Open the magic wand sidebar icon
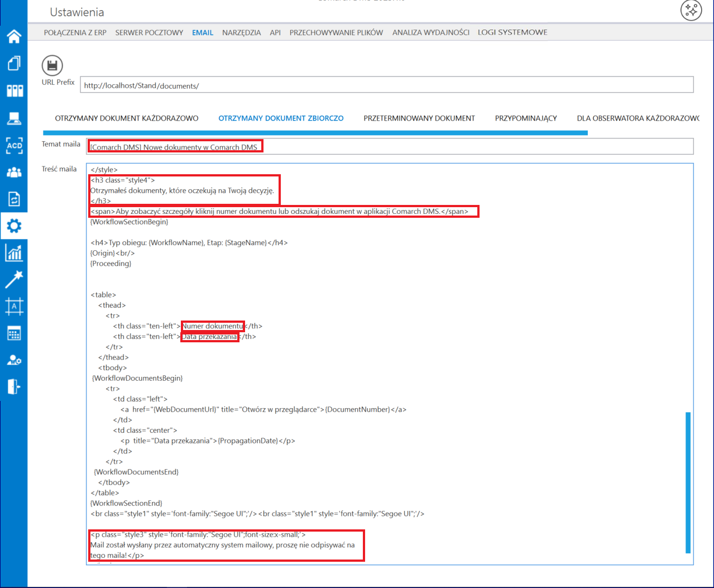Viewport: 714px width, 588px height. coord(14,279)
